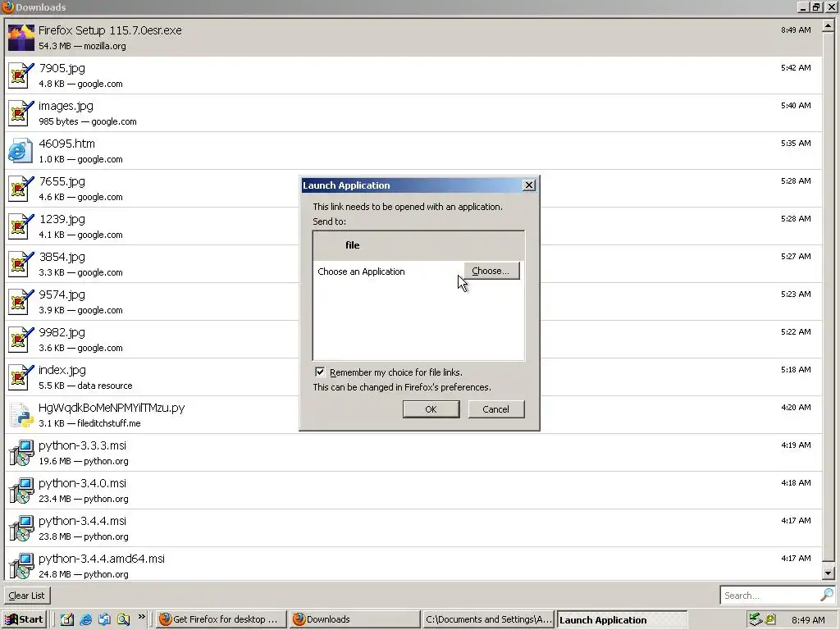Click the scrollbar up arrow
Screen dimensions: 840x630
pos(829,25)
